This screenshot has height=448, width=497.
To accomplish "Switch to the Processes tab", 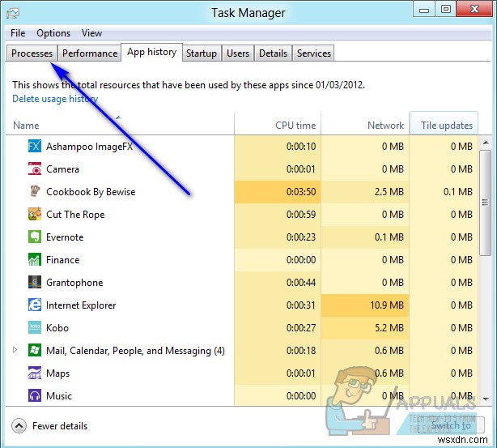I will coord(32,53).
